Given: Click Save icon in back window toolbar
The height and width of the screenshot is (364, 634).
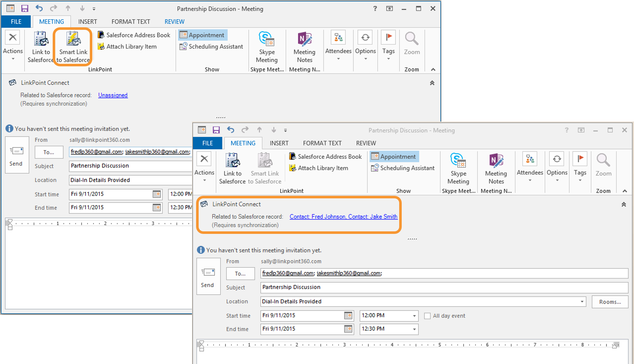Looking at the screenshot, I should (x=24, y=9).
